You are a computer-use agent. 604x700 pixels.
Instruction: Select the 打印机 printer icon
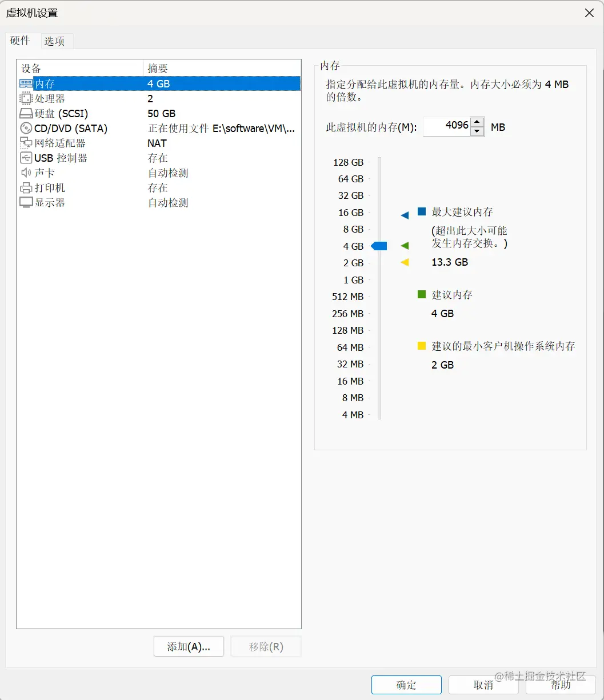[26, 187]
